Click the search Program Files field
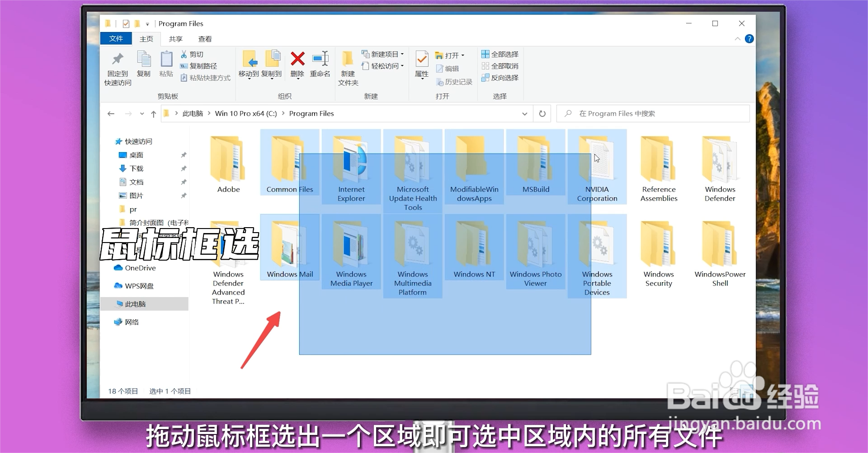 (653, 114)
